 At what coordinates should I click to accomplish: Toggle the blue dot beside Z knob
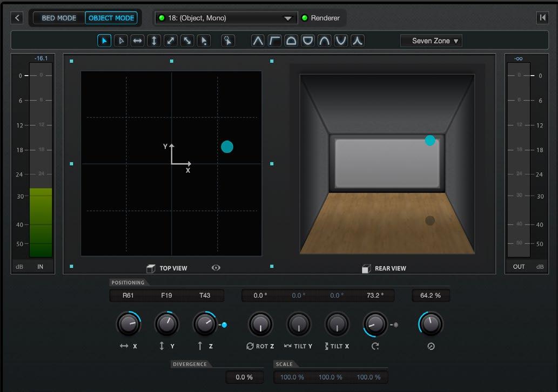(224, 325)
